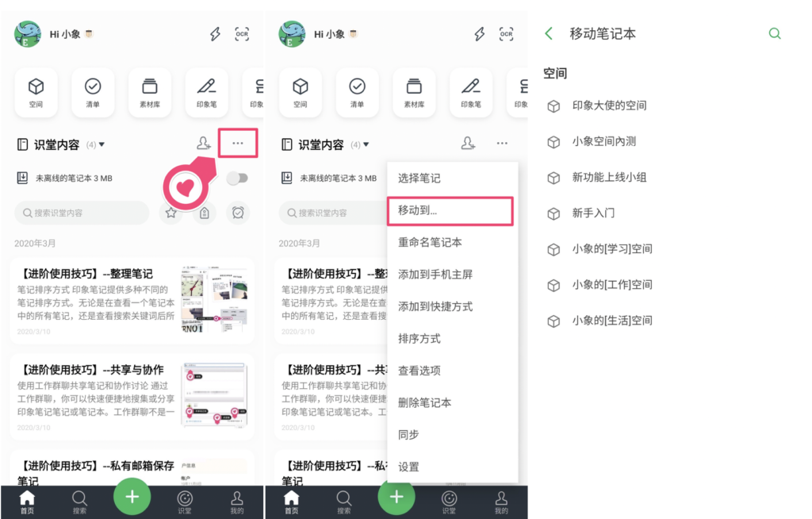Click the green search icon in 移动笔记本
This screenshot has width=812, height=519.
(x=775, y=33)
